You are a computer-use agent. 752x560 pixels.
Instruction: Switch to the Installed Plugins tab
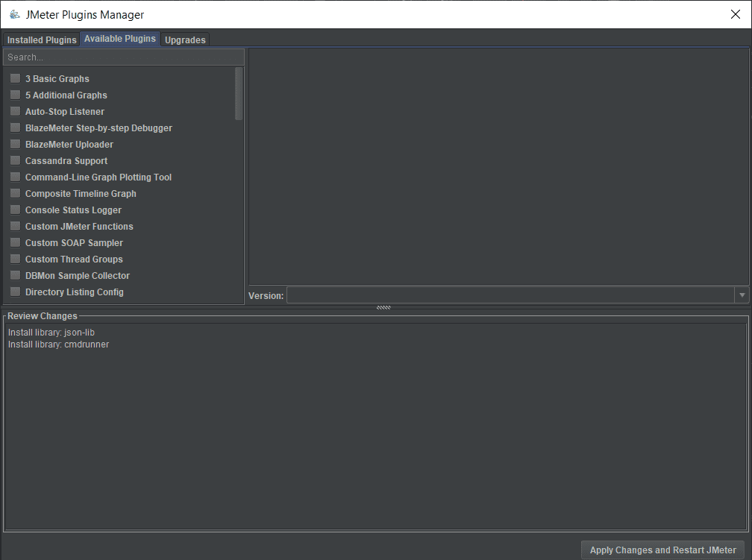42,40
